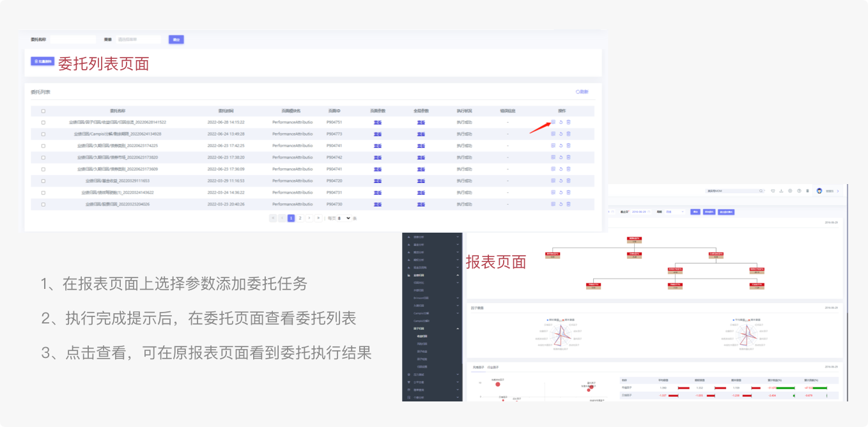Screen dimensions: 868x427
Task: Click the 委托名称 text input field
Action: [x=73, y=40]
